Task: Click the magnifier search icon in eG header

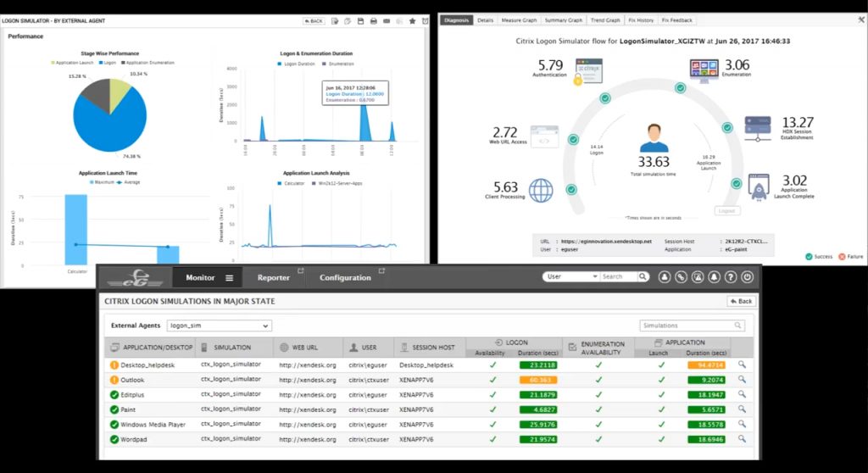Action: coord(643,276)
